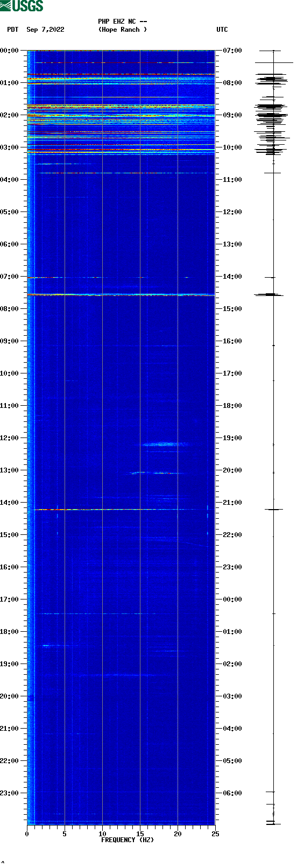Screen dimensions: 297x868
Task: Click the 09:00 UTC time label
Action: 232,115
